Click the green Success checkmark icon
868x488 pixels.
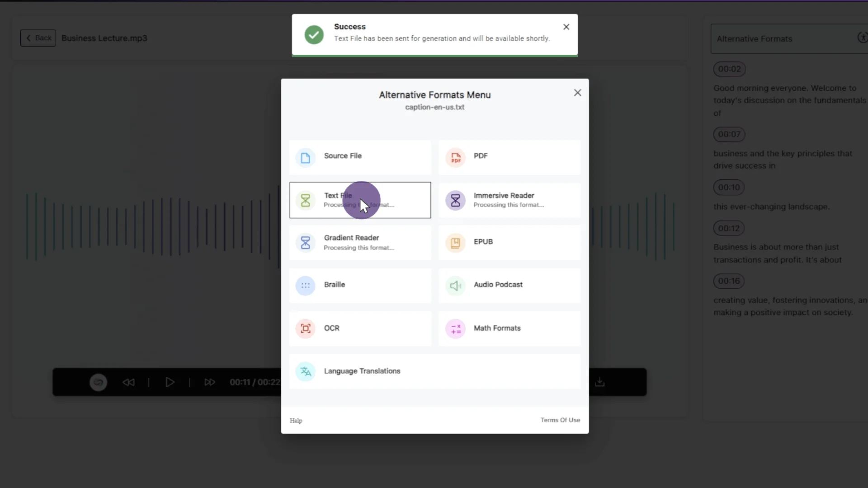[x=314, y=35]
